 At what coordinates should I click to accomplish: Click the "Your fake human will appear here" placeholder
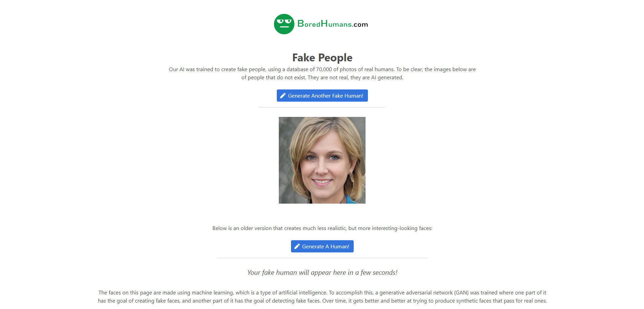pos(322,272)
